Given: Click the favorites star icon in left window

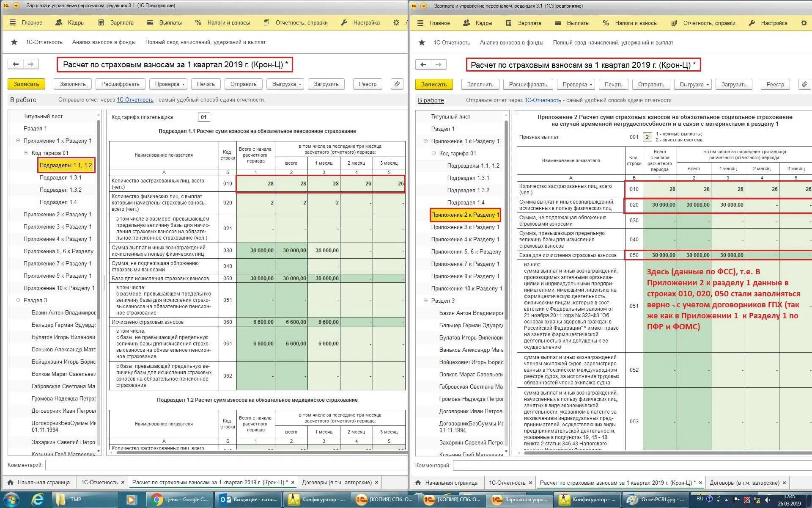Looking at the screenshot, I should pos(14,42).
